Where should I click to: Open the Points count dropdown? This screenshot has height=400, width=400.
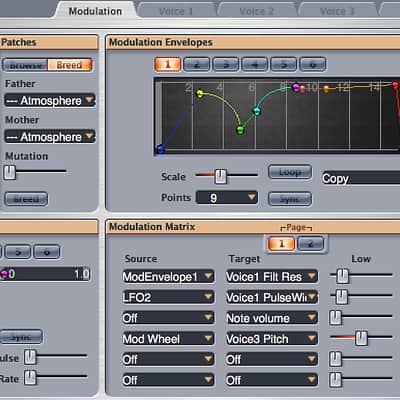coord(227,198)
